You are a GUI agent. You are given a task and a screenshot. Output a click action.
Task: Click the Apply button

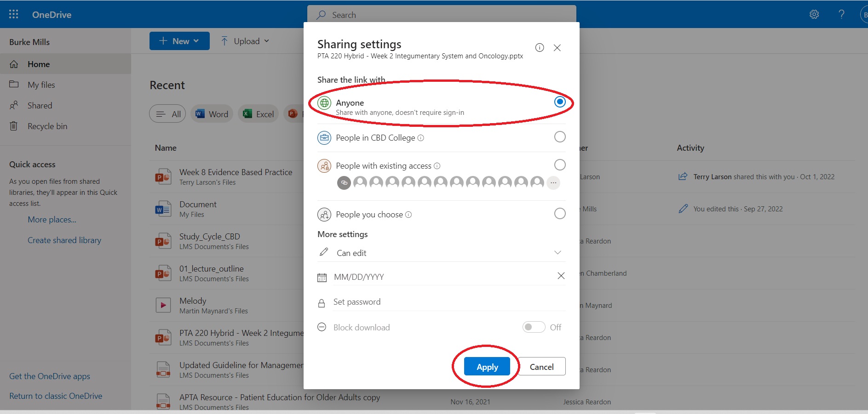(x=487, y=367)
